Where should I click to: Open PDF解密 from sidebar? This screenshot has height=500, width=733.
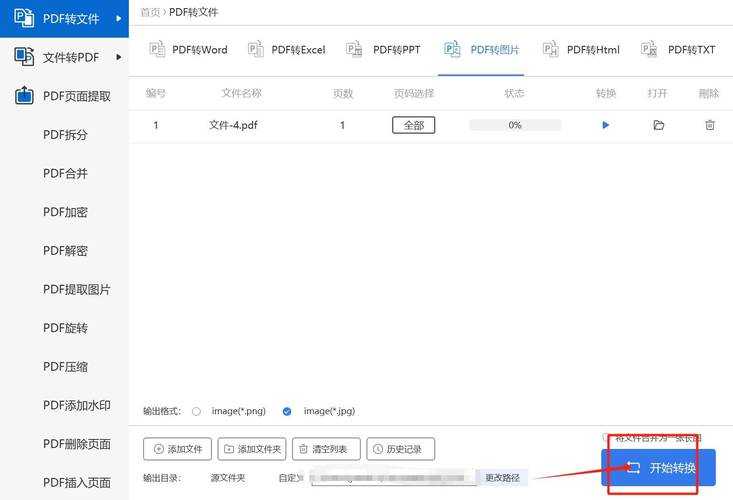click(65, 251)
